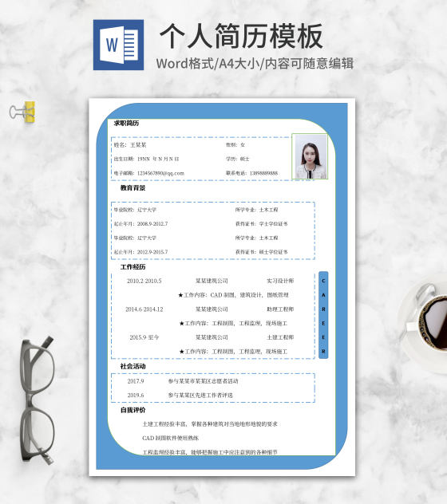447x504 pixels.
Task: Select the job title 土建工程师
Action: (280, 337)
